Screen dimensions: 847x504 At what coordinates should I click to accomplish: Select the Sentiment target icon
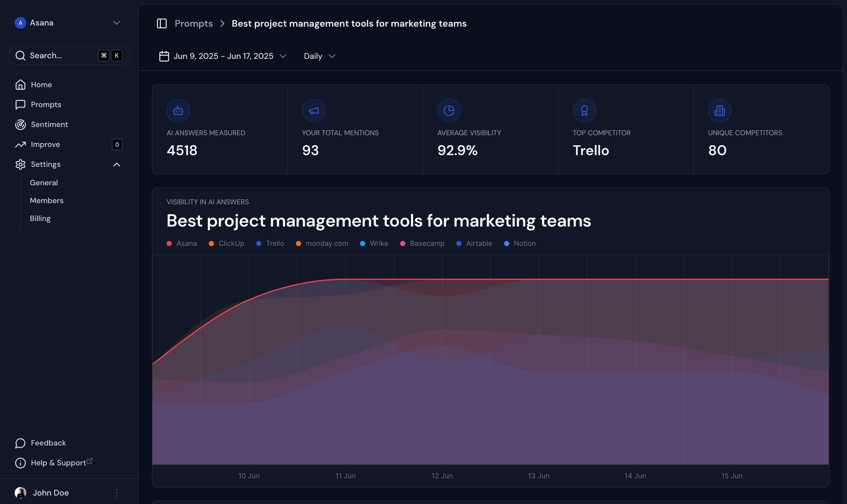[x=20, y=124]
